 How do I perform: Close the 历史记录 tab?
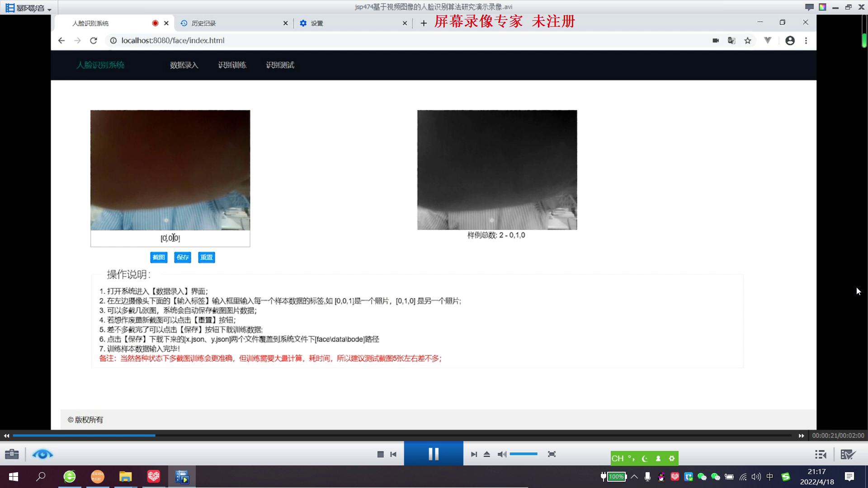pos(285,23)
